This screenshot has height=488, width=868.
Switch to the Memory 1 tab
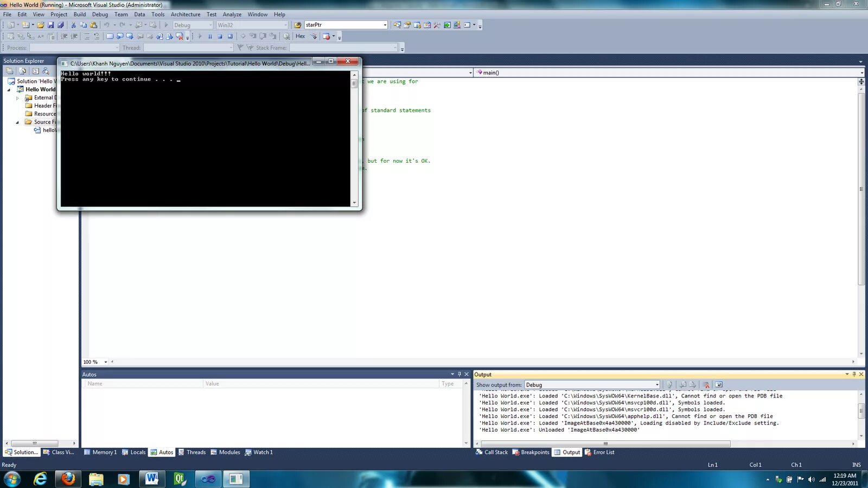pos(100,452)
